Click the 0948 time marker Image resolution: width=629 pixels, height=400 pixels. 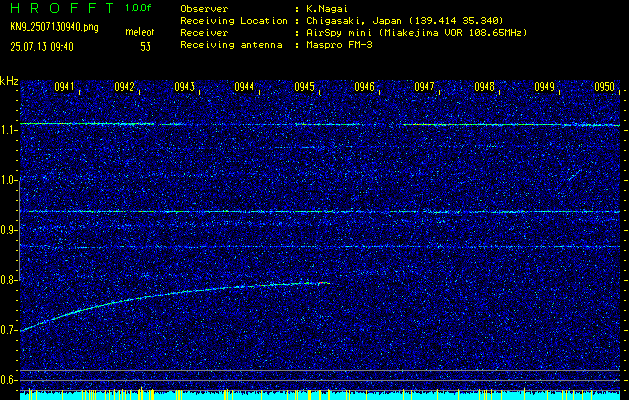(x=484, y=87)
